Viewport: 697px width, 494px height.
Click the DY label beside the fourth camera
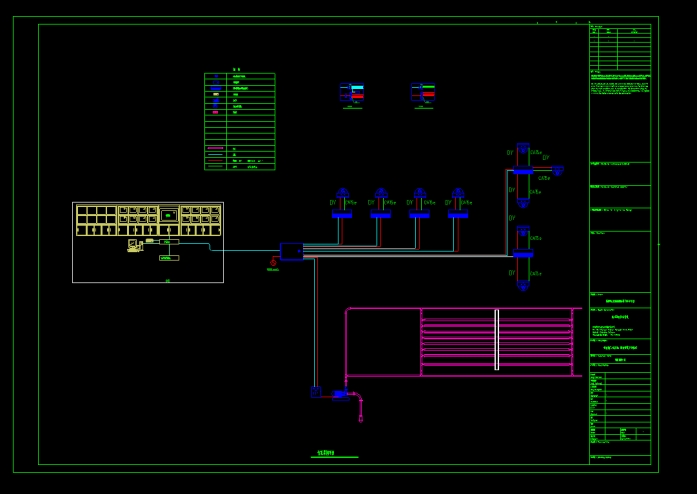click(x=449, y=203)
